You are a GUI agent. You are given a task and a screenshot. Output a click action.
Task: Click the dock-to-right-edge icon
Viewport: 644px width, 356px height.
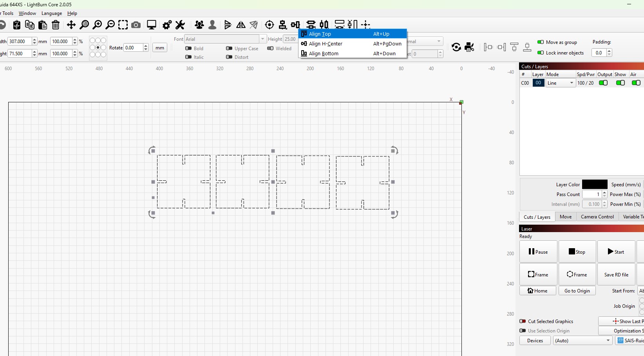point(501,47)
